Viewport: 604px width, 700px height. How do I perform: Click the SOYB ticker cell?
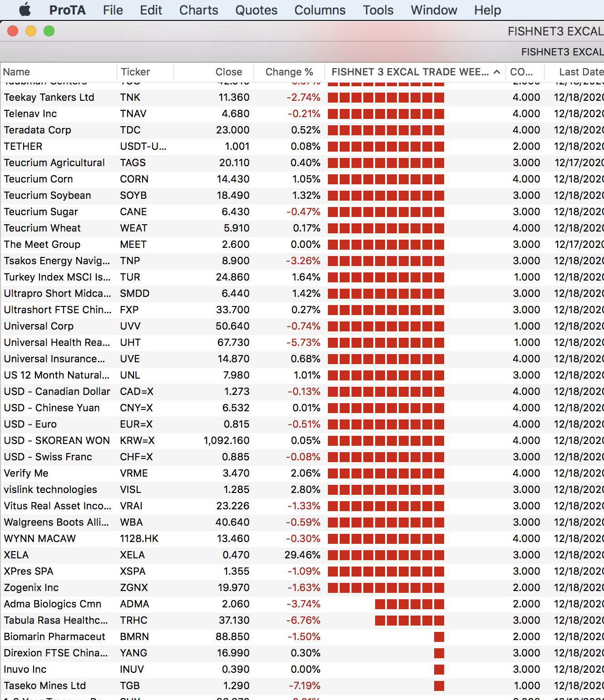point(133,195)
